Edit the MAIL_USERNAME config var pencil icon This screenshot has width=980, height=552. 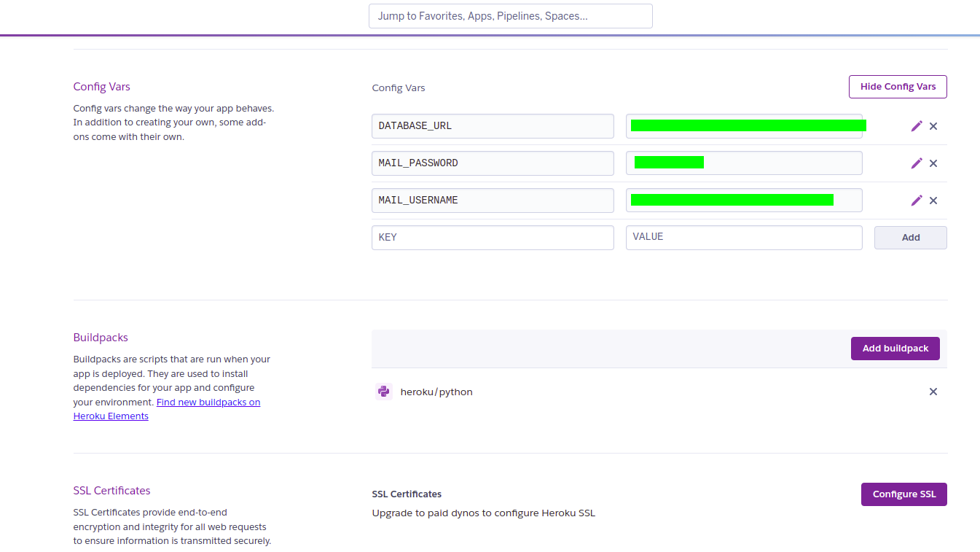917,201
